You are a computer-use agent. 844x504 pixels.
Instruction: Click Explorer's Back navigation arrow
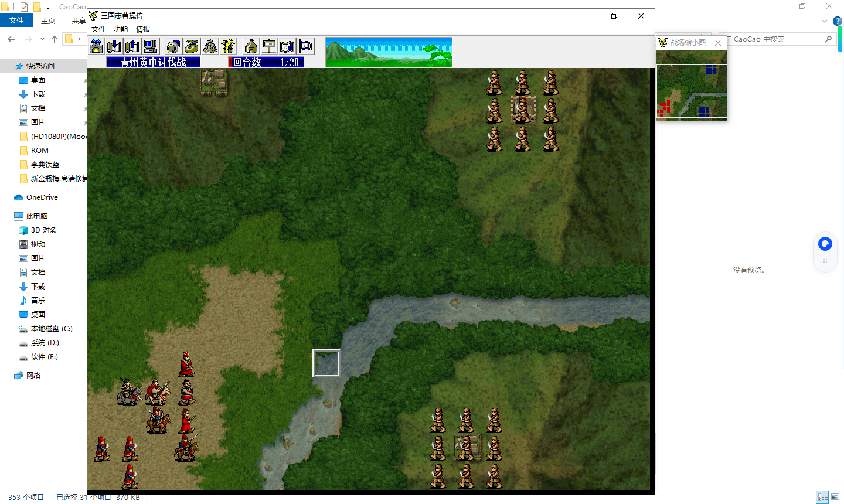click(x=11, y=39)
